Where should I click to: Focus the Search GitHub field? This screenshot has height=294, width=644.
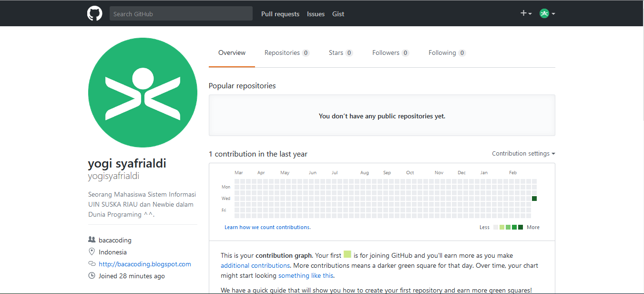pos(181,13)
